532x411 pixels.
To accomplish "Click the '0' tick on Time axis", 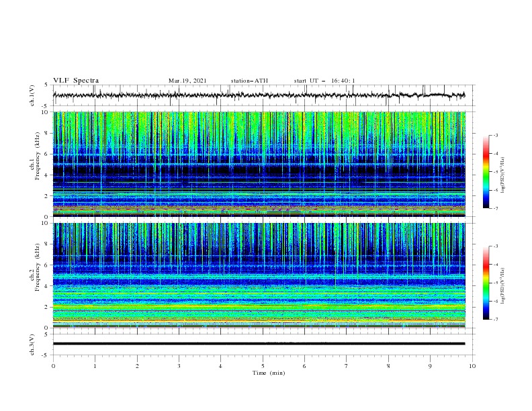I will coord(53,366).
